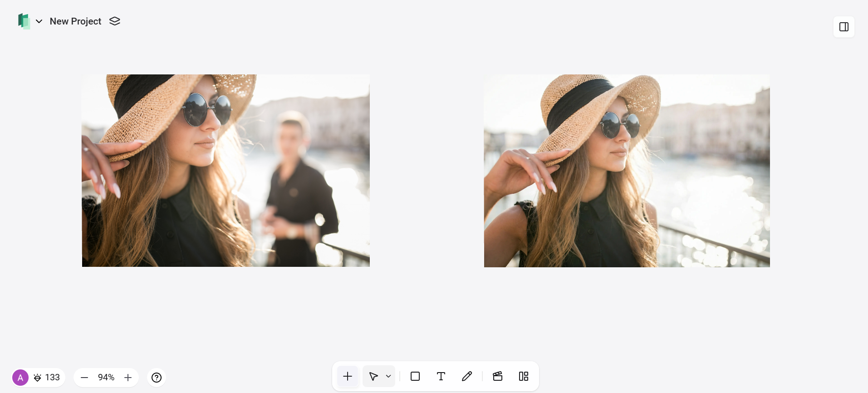Toggle the right sidebar panel

click(843, 27)
